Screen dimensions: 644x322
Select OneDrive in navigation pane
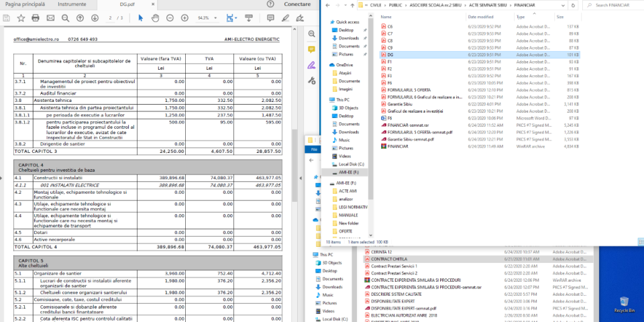click(345, 65)
